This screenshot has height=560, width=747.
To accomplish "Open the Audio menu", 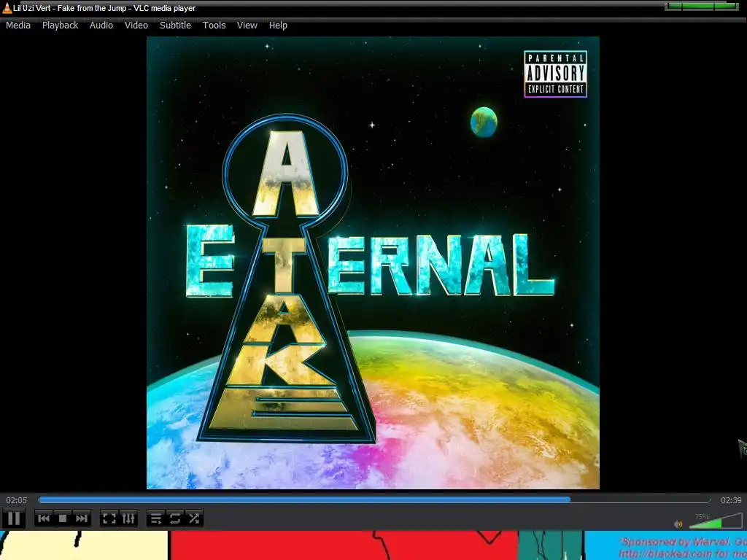I will click(x=101, y=26).
